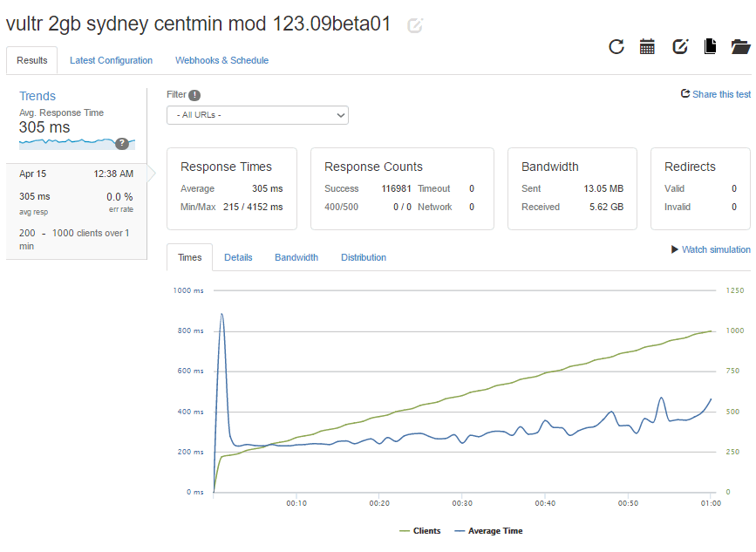Viewport: 756px width, 552px height.
Task: Select the Times chart tab
Action: (x=189, y=257)
